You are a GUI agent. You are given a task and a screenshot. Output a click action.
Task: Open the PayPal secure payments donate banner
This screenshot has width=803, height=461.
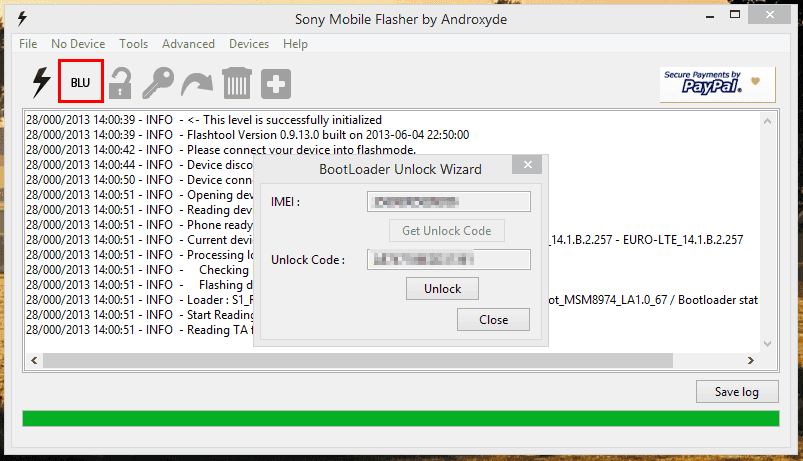click(x=717, y=85)
